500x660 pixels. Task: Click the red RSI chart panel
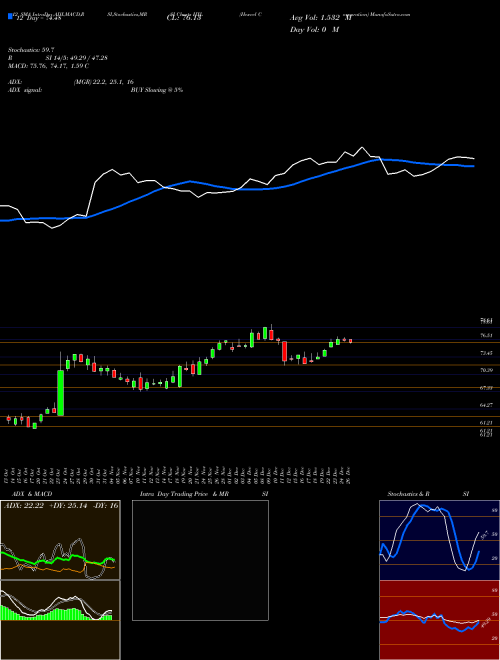tap(439, 620)
